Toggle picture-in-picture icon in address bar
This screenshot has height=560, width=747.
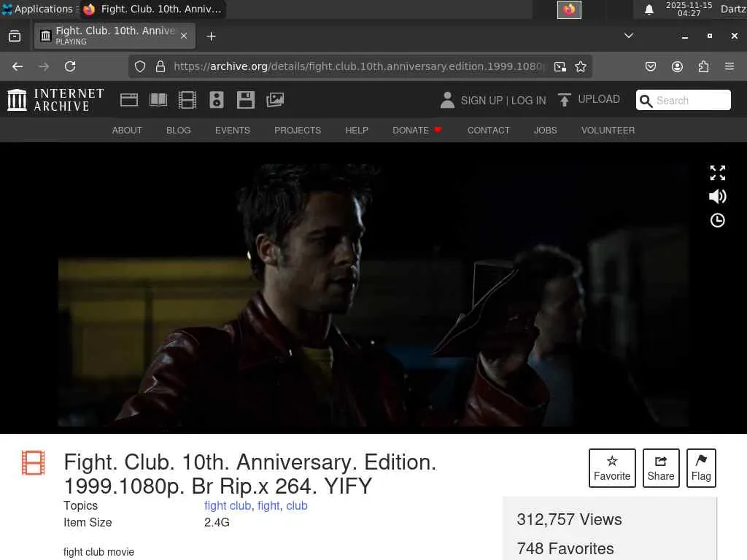(x=560, y=66)
